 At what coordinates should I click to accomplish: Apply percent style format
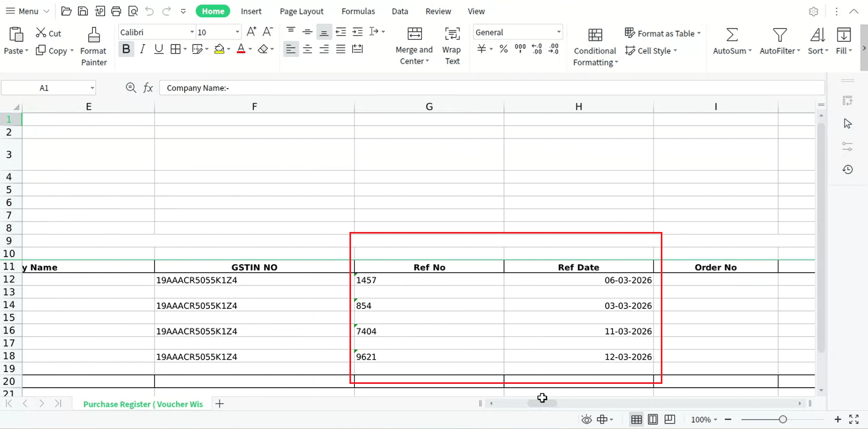pyautogui.click(x=504, y=49)
